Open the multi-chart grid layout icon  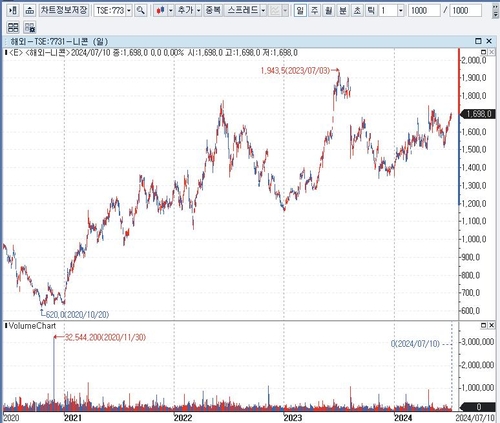click(x=13, y=27)
